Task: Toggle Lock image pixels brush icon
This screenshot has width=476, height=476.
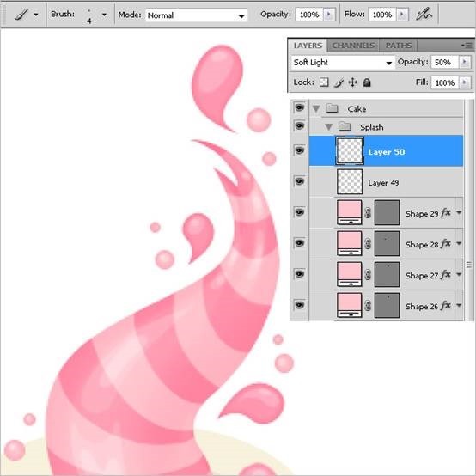Action: pos(339,82)
